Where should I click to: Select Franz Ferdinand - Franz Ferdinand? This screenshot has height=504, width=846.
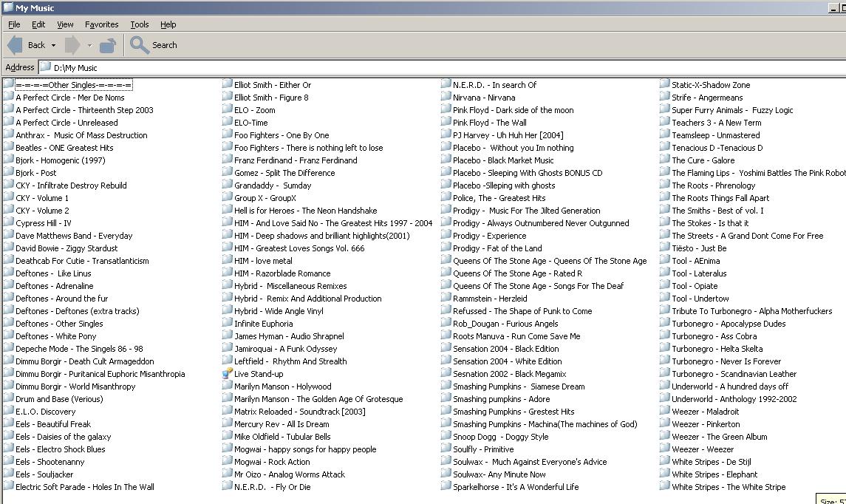click(296, 160)
